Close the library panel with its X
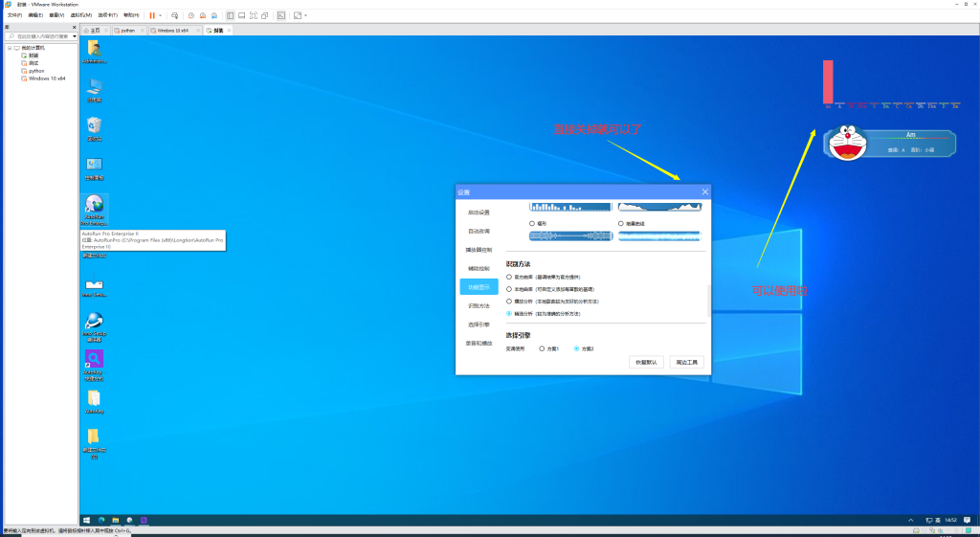The height and width of the screenshot is (537, 980). pos(74,28)
